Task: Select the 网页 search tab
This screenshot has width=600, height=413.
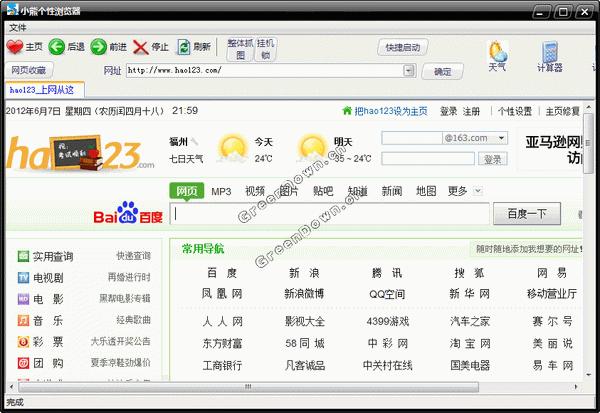Action: [x=187, y=191]
